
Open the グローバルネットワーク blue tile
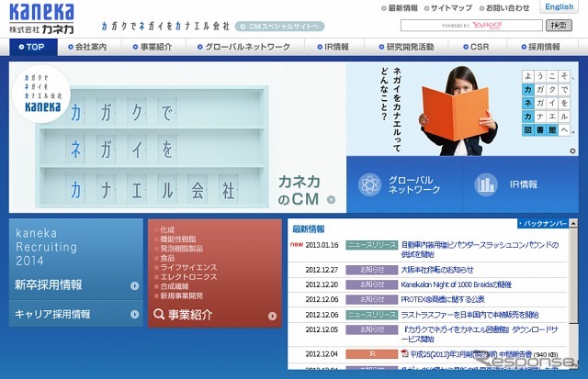pyautogui.click(x=404, y=184)
